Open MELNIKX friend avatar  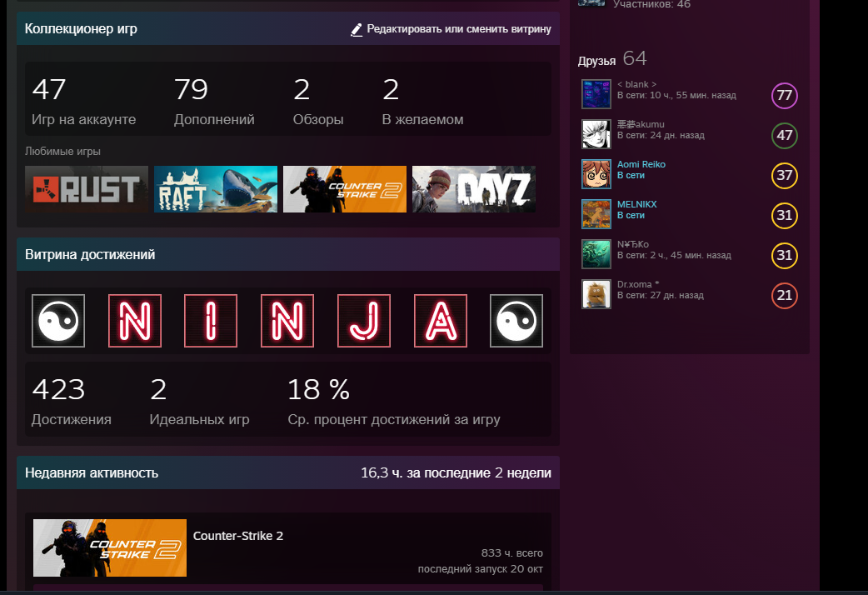point(596,214)
